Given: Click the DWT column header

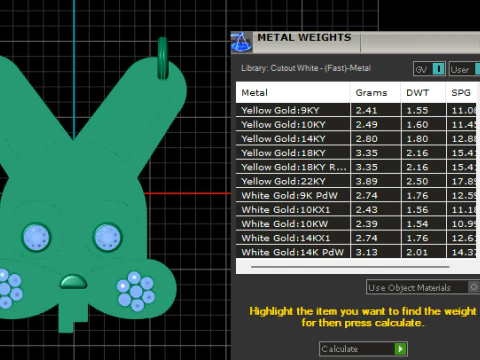Looking at the screenshot, I should [x=423, y=92].
